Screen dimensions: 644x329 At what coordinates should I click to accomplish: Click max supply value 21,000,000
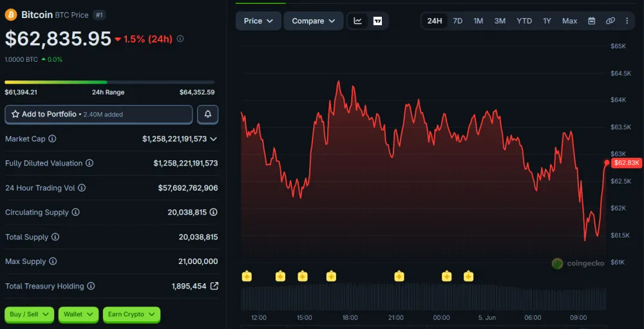coord(199,261)
